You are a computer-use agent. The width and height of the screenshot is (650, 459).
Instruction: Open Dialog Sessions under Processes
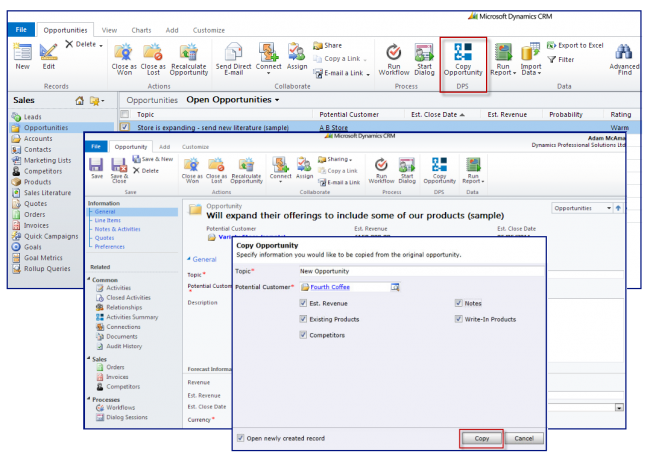[126, 417]
